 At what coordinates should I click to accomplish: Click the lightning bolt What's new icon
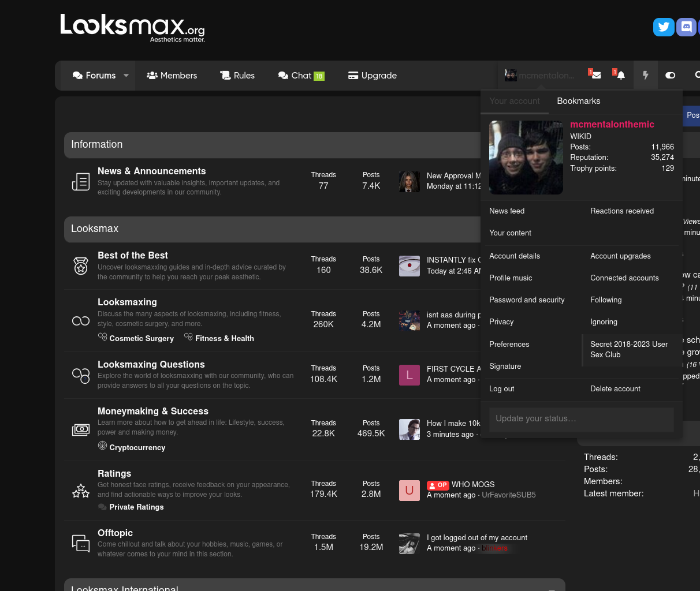coord(646,75)
